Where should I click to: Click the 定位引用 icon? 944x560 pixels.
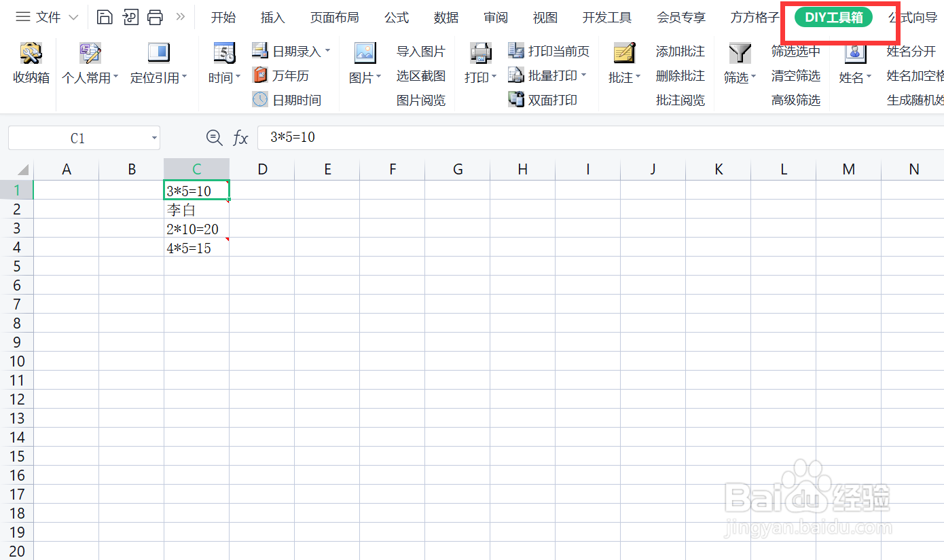(158, 53)
